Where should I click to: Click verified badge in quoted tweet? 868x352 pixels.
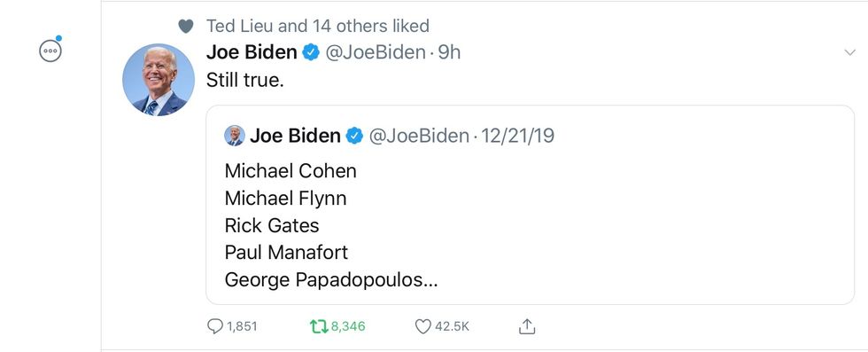coord(354,136)
